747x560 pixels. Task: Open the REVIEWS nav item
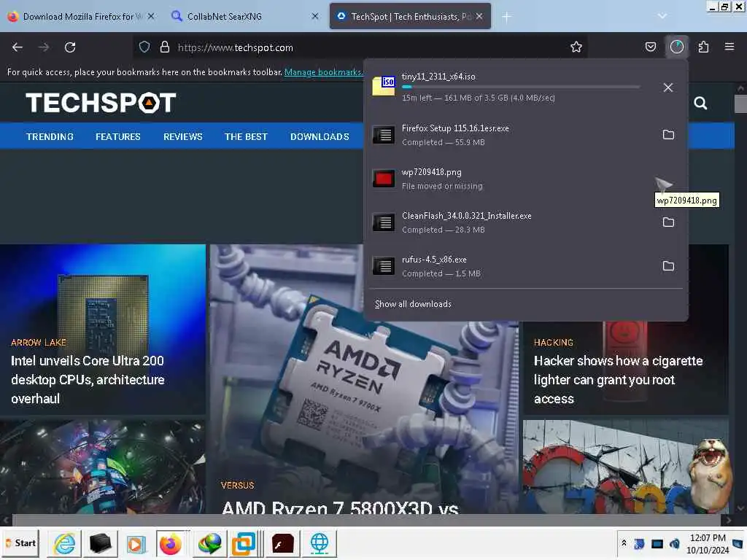pyautogui.click(x=183, y=136)
